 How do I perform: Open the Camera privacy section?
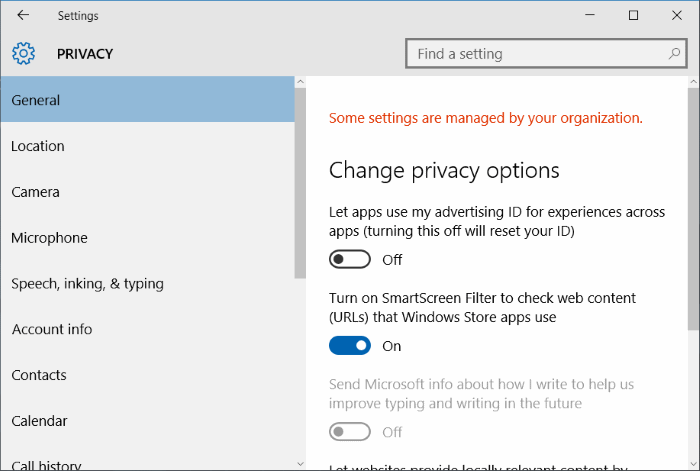pyautogui.click(x=147, y=192)
